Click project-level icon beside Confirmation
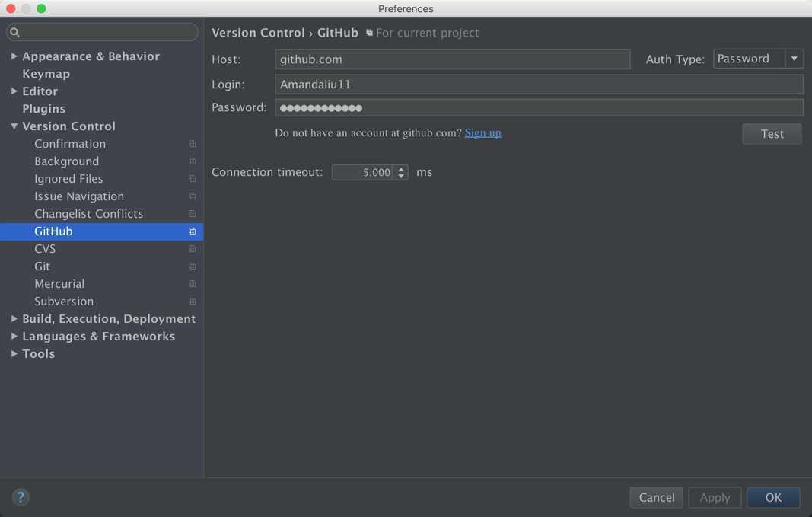812x517 pixels. click(192, 143)
